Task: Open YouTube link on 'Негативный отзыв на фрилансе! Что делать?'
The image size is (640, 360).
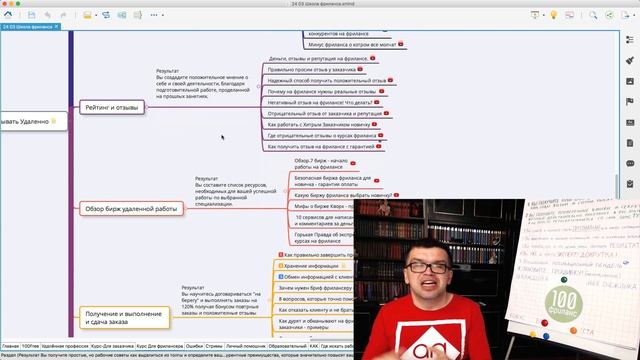Action: pyautogui.click(x=376, y=102)
